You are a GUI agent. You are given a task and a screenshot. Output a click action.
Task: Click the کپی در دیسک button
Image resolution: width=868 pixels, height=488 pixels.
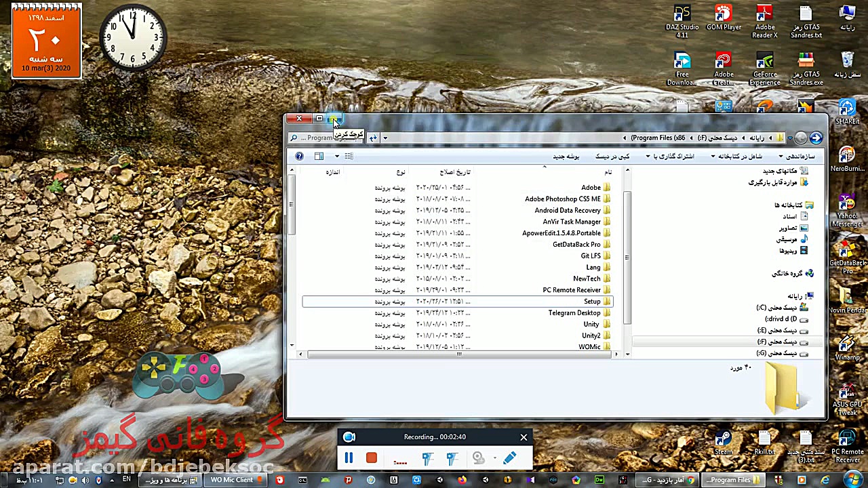612,157
